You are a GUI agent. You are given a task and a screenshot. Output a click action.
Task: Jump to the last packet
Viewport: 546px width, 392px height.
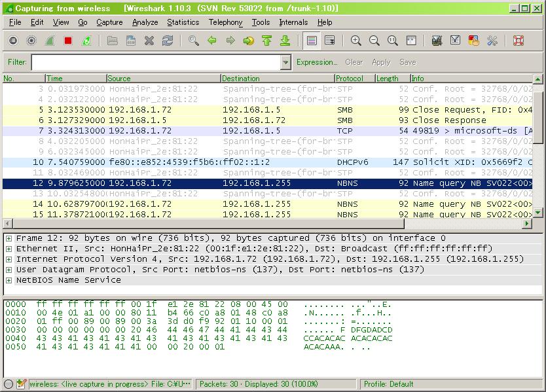(285, 41)
